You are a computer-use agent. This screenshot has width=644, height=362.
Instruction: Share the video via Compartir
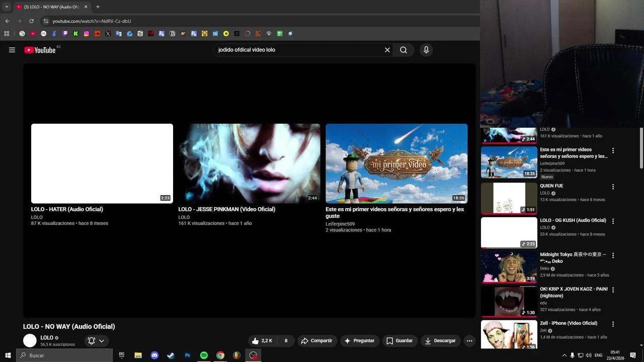click(x=316, y=340)
